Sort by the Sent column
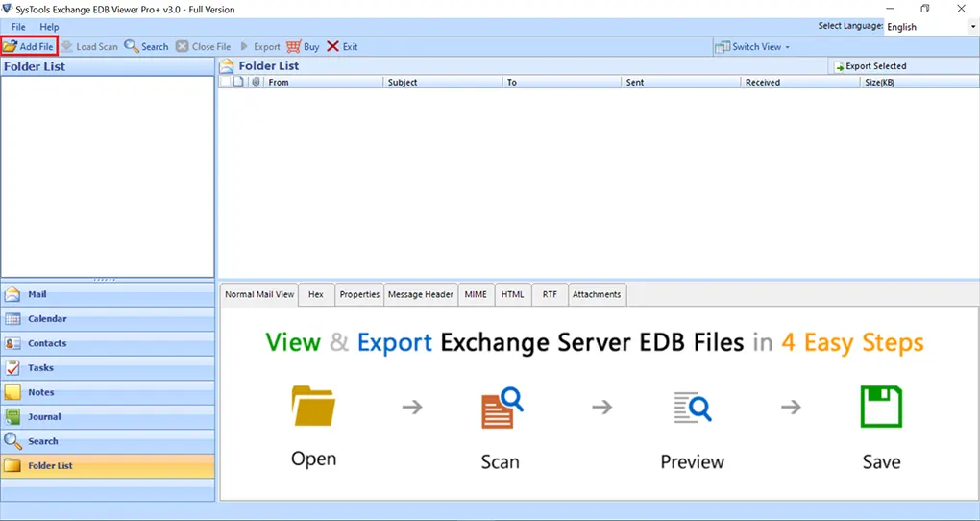 click(x=681, y=82)
